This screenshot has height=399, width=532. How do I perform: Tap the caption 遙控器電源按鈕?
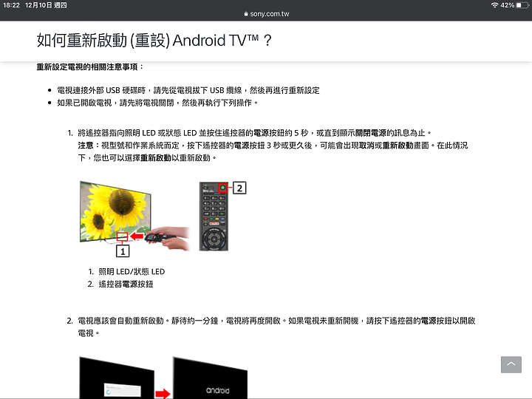point(126,284)
